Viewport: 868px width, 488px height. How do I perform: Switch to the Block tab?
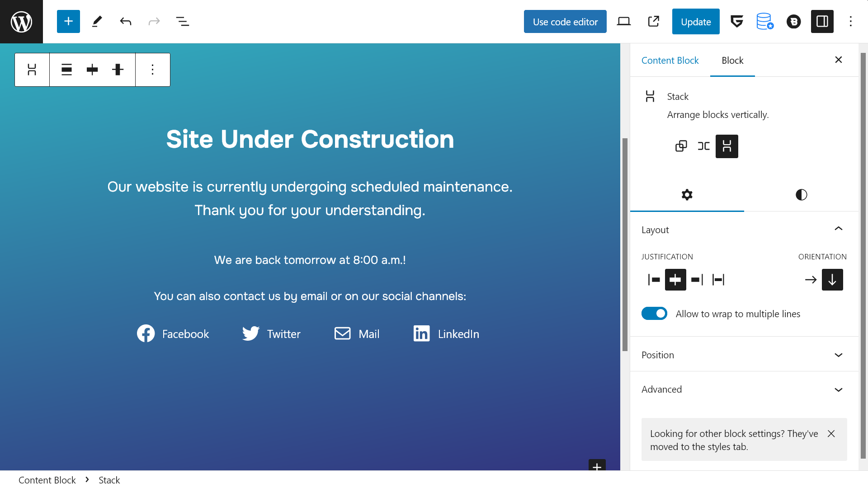point(732,60)
